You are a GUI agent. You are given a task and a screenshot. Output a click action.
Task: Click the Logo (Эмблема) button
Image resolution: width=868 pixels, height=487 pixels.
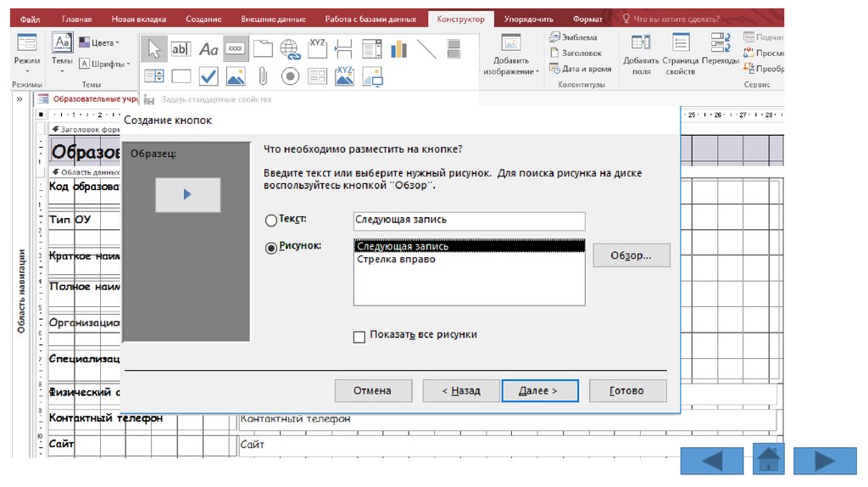(573, 37)
